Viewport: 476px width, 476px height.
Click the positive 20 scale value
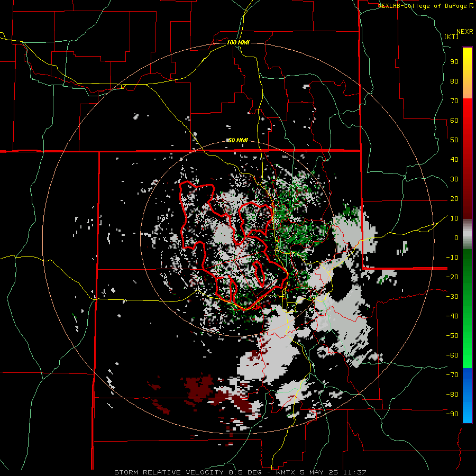(454, 199)
